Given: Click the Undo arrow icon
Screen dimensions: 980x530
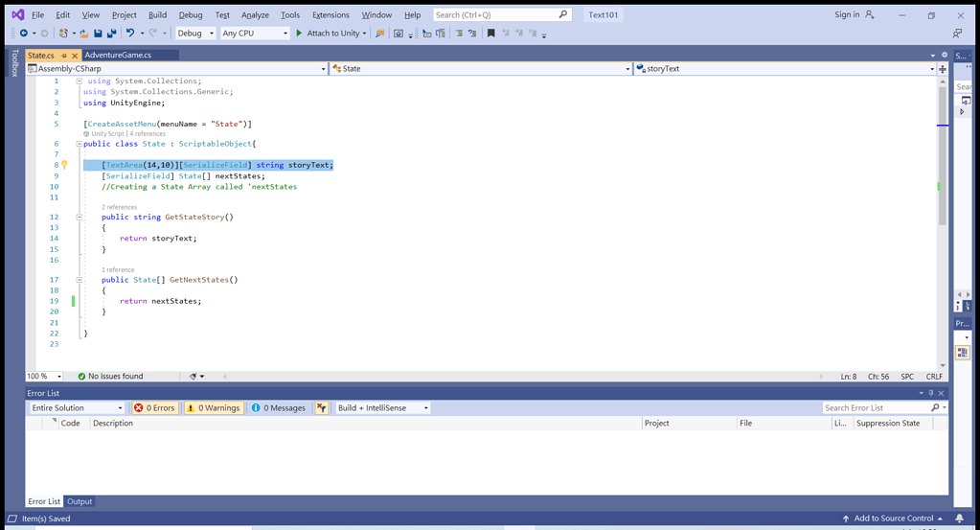Looking at the screenshot, I should coord(130,34).
